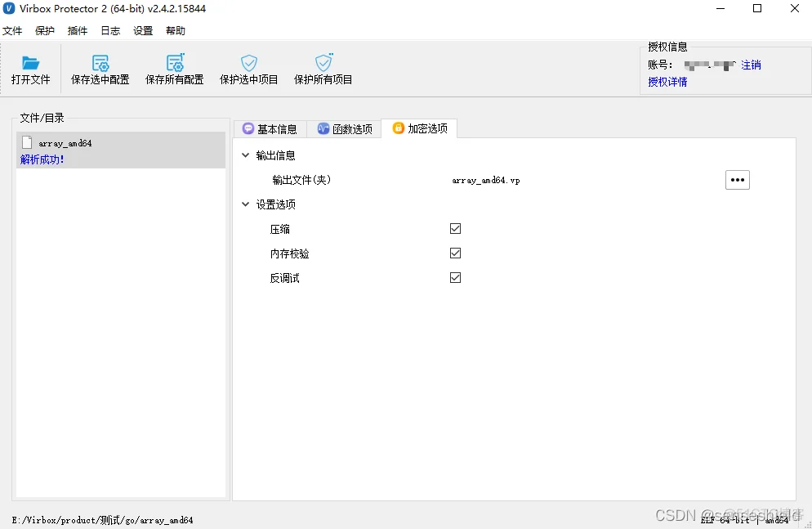Maximize the Virbox Protector window

[x=757, y=9]
